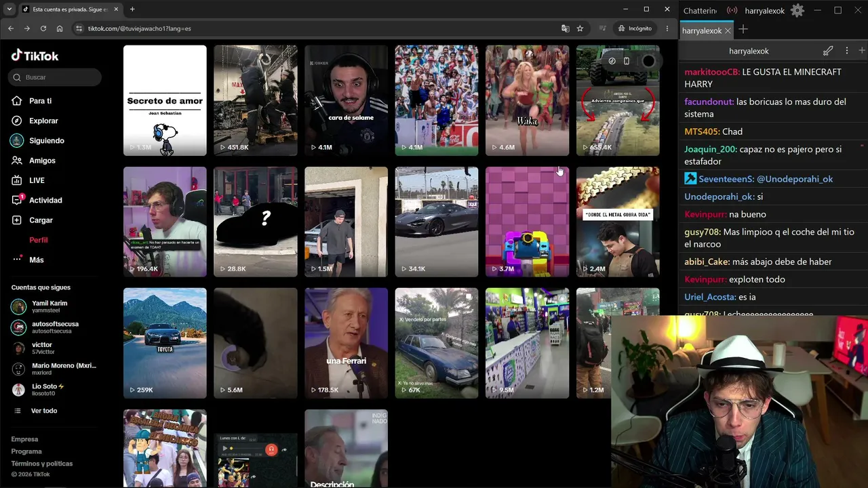Open the Donde el metal cobra vida video
The width and height of the screenshot is (868, 488).
pyautogui.click(x=618, y=222)
